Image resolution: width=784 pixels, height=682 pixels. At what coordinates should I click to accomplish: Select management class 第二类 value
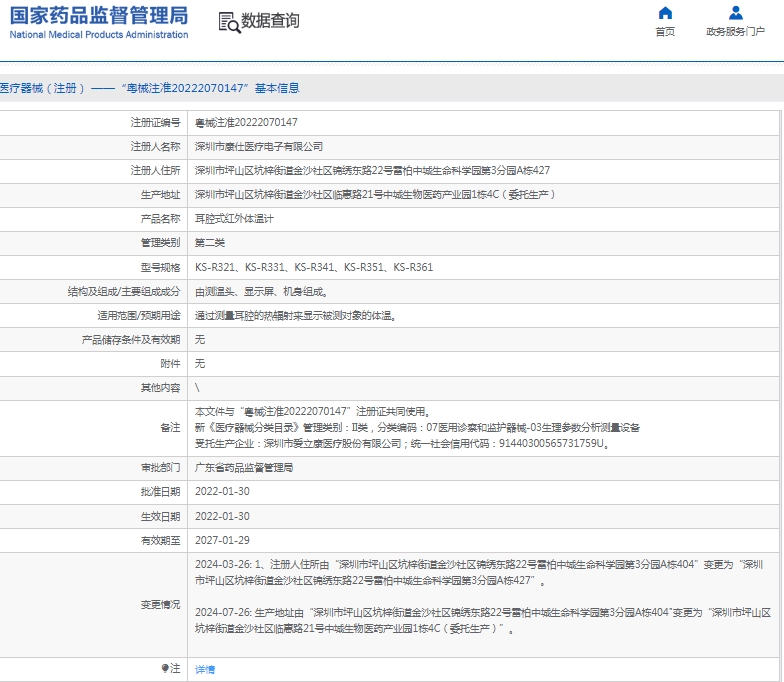click(x=210, y=242)
